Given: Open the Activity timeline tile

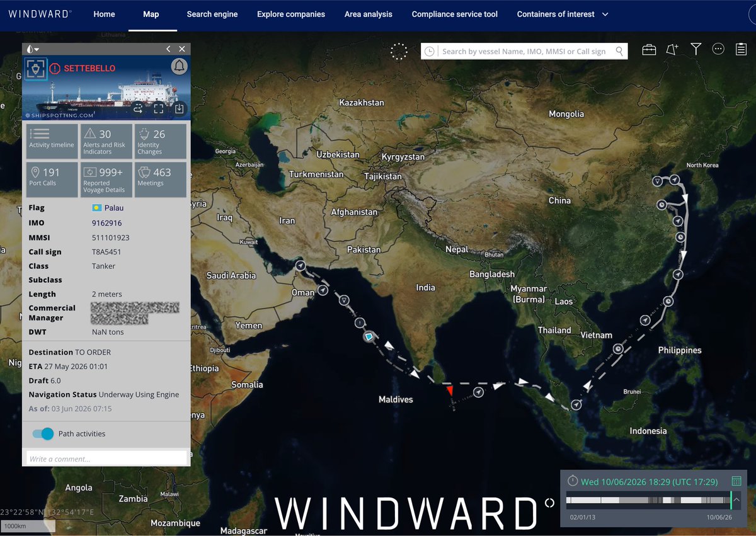Looking at the screenshot, I should coord(52,141).
